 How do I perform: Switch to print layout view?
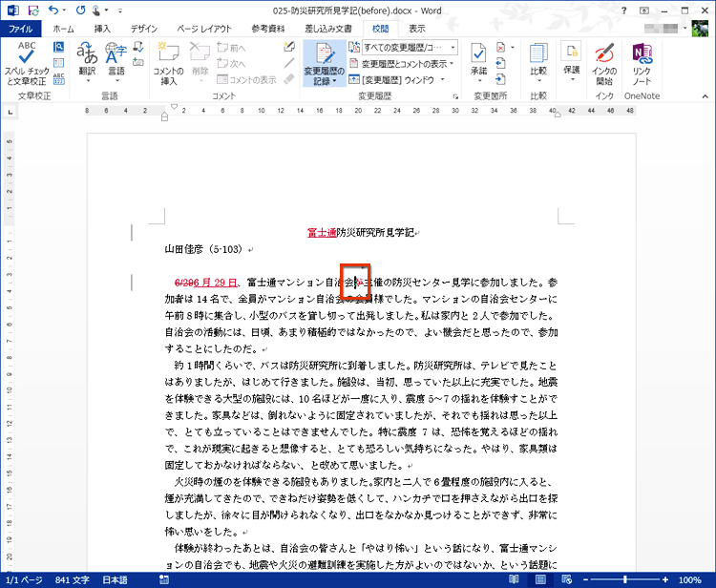point(540,579)
